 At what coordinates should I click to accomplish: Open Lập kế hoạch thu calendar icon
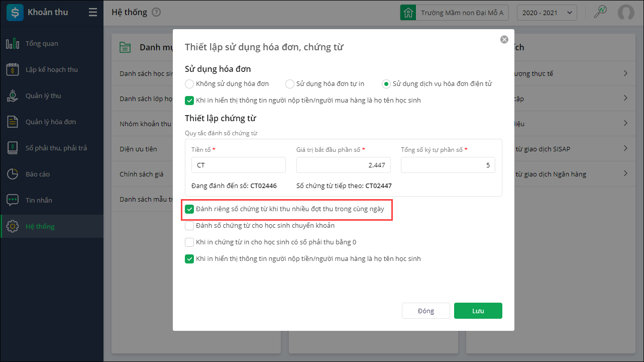(x=13, y=70)
